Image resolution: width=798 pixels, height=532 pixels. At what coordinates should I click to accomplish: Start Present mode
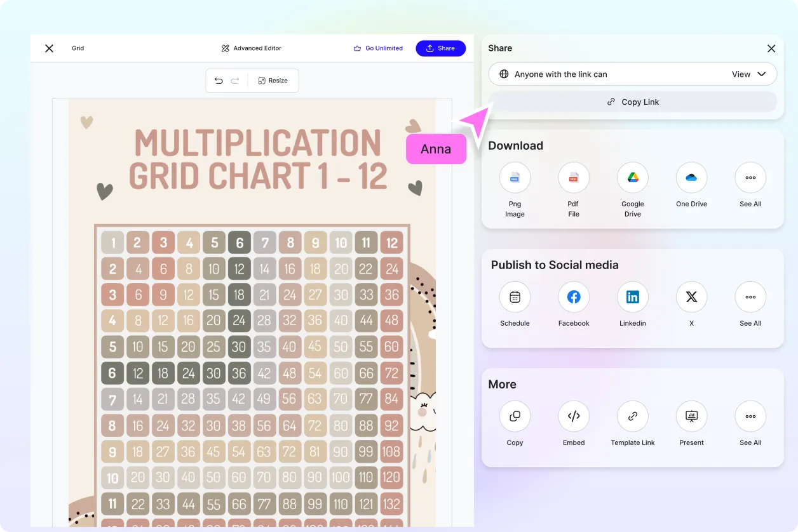tap(691, 416)
